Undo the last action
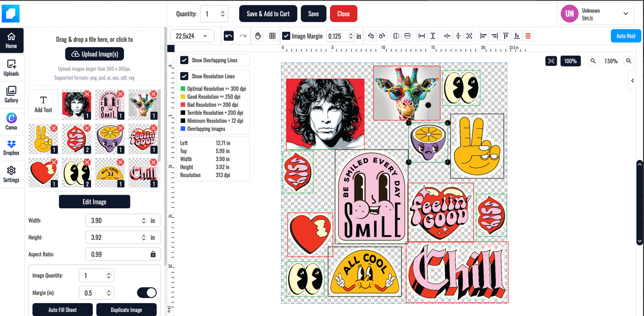Screen dimensions: 644x316 pos(229,36)
